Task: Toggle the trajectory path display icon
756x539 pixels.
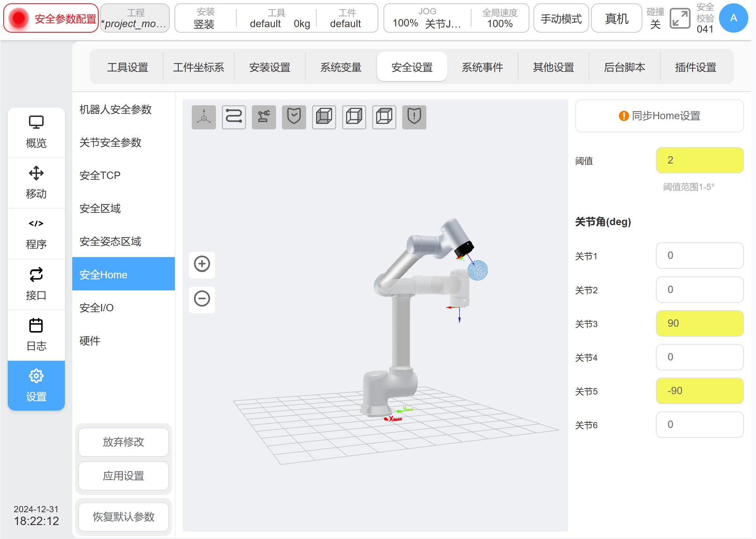Action: point(234,117)
